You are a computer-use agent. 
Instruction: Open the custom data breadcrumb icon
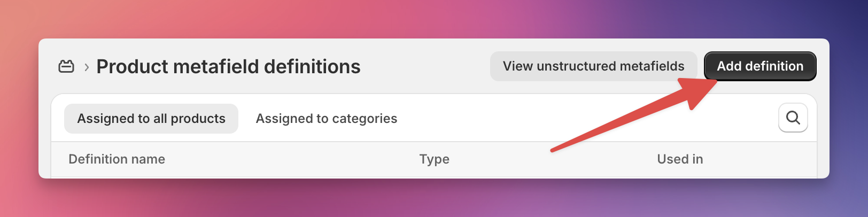click(x=66, y=67)
